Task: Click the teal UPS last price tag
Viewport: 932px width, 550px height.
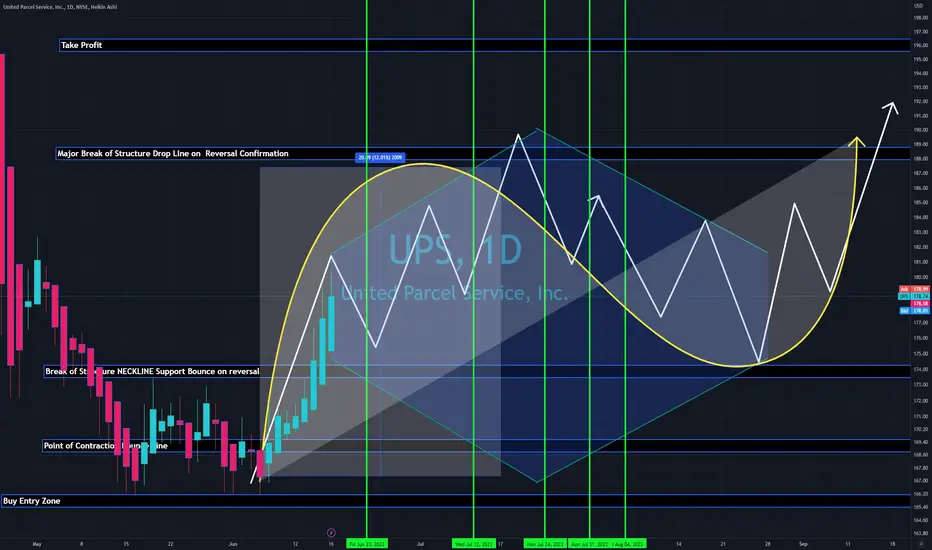Action: (914, 296)
